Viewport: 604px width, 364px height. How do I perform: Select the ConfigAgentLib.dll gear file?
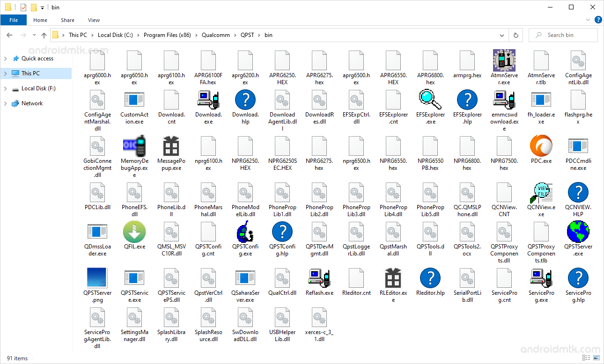pyautogui.click(x=578, y=60)
